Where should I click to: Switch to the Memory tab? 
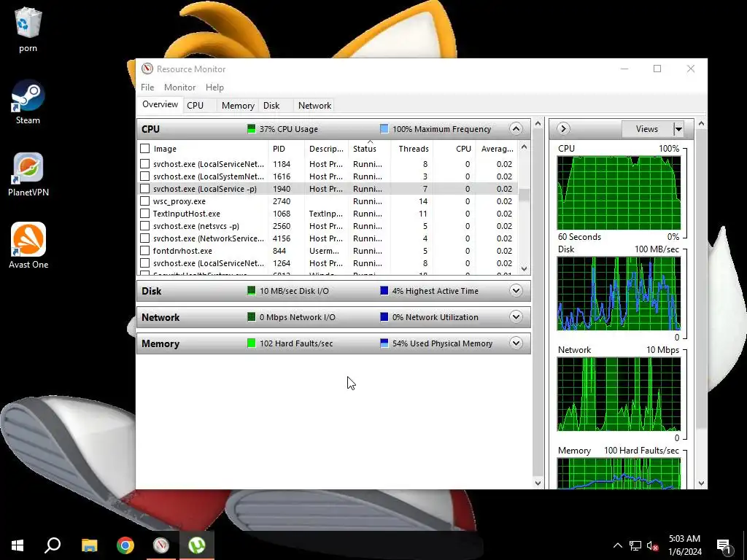click(238, 106)
